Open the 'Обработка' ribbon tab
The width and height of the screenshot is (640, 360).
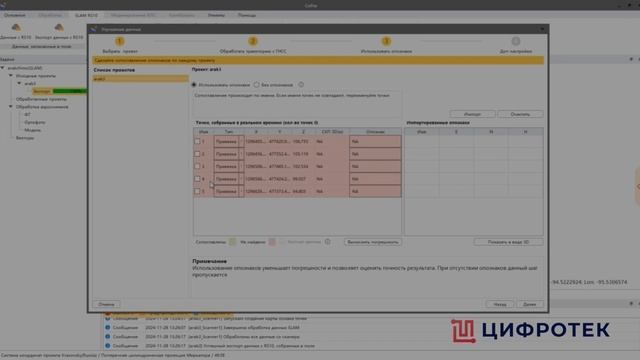50,15
